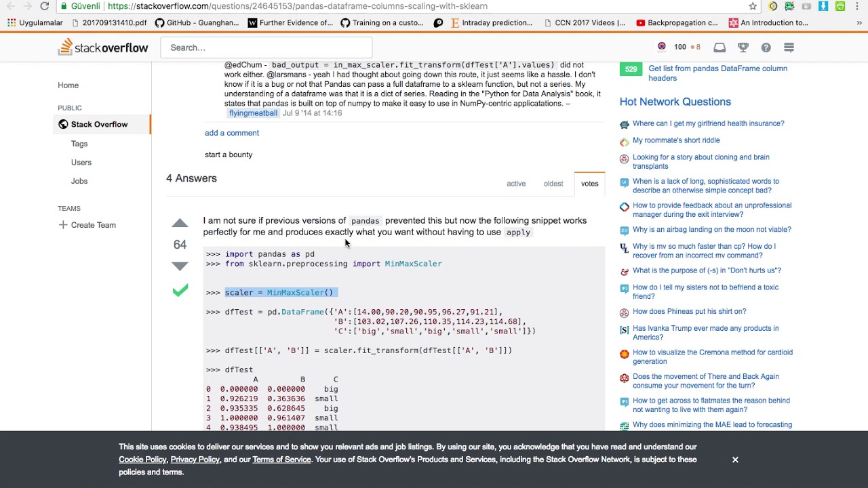Downvote the answer with 64 votes
Screen dimensions: 868x488
(x=180, y=266)
